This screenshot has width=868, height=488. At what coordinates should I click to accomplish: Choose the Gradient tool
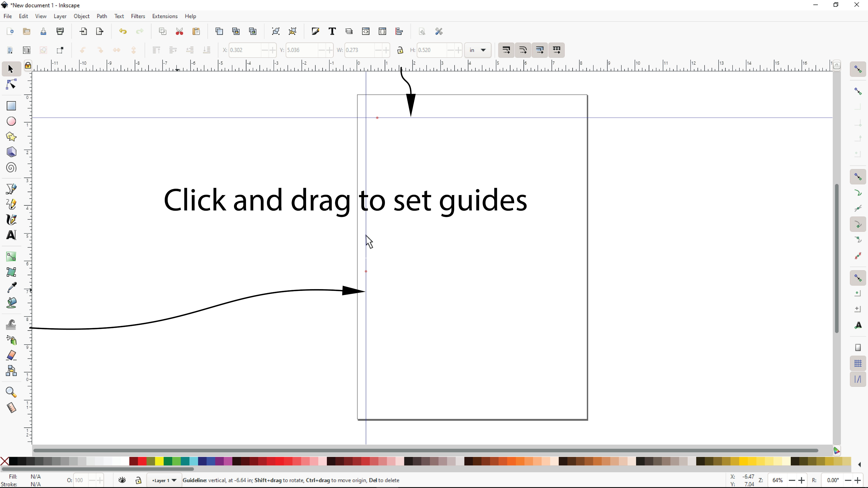11,257
